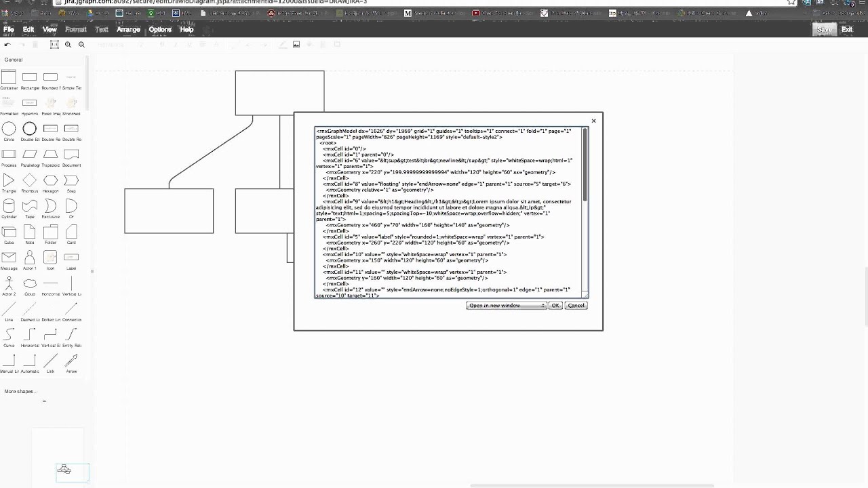
Task: Click Cancel in the XML dialog
Action: pos(576,306)
